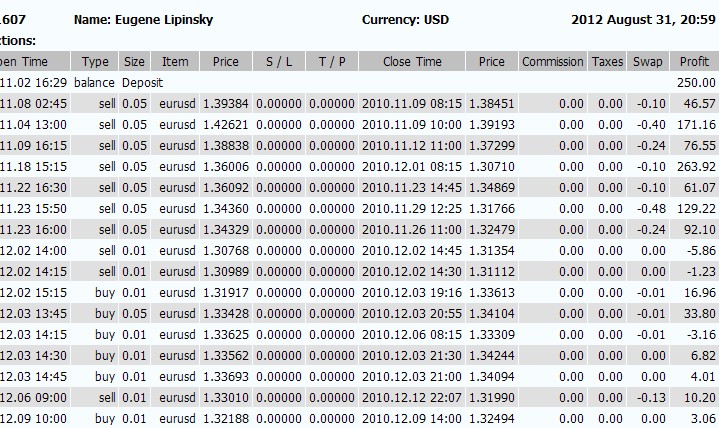Click open price 1.33428
Viewport: 719px width, 428px height.
(x=226, y=314)
